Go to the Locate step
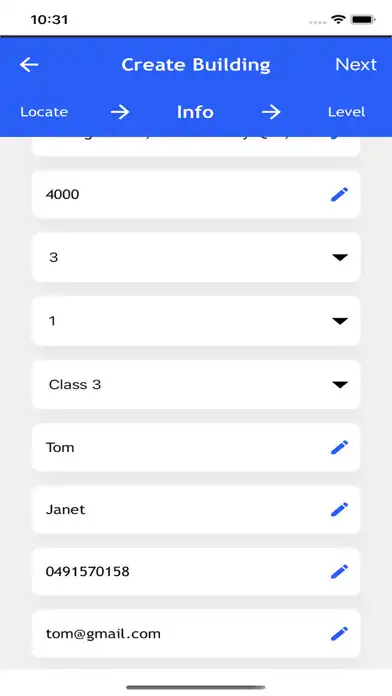392x696 pixels. 44,112
